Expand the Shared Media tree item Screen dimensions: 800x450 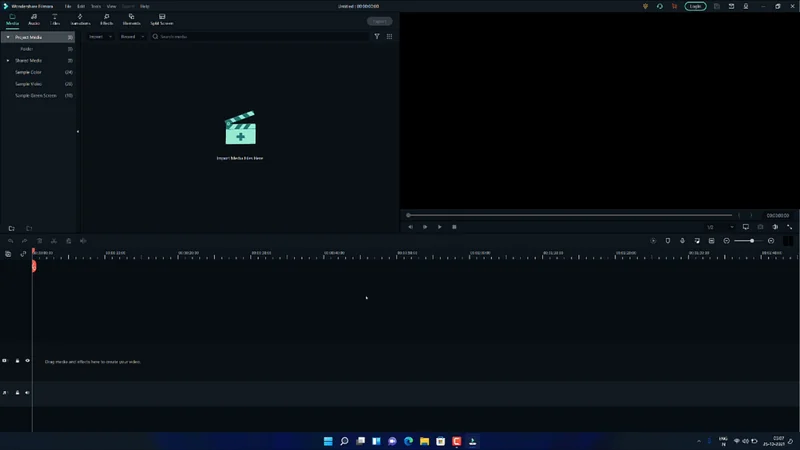(8, 60)
